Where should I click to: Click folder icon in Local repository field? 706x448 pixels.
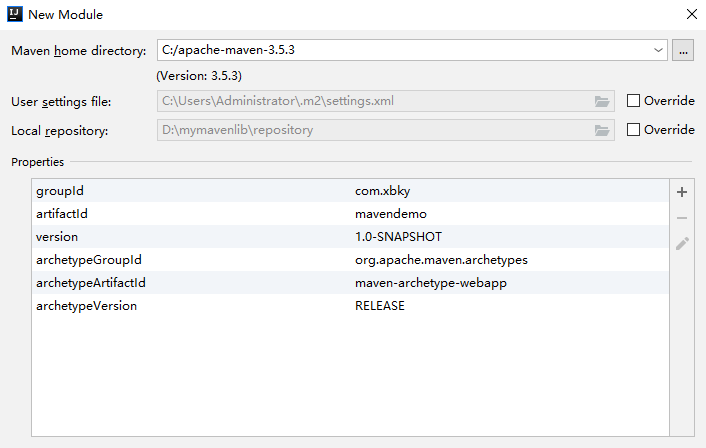601,130
